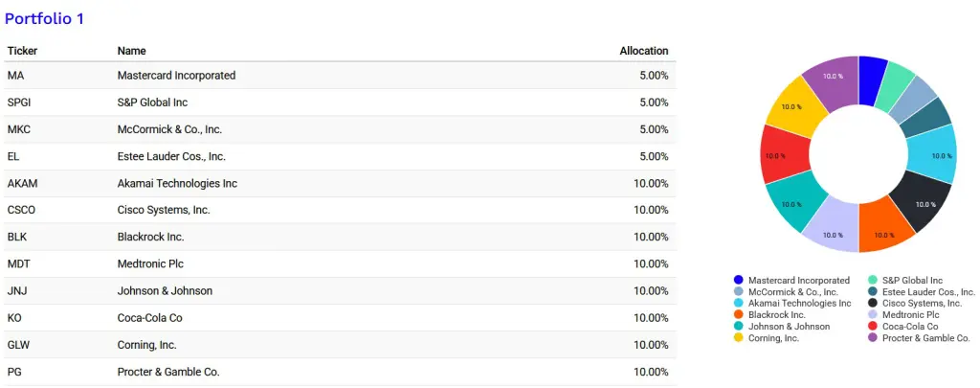Image resolution: width=980 pixels, height=388 pixels.
Task: Click Akamai Technologies legend circle
Action: [739, 303]
